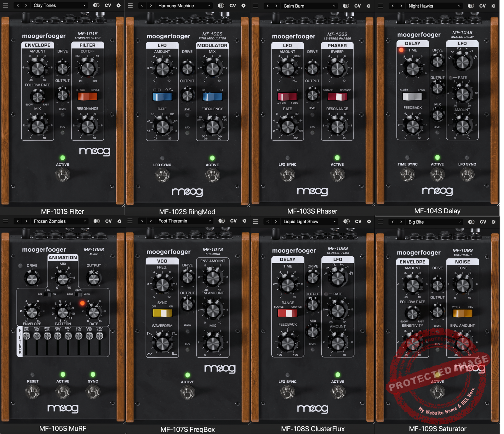Select next preset arrow in MF-102S RingMod header
The image size is (504, 434).
[151, 6]
